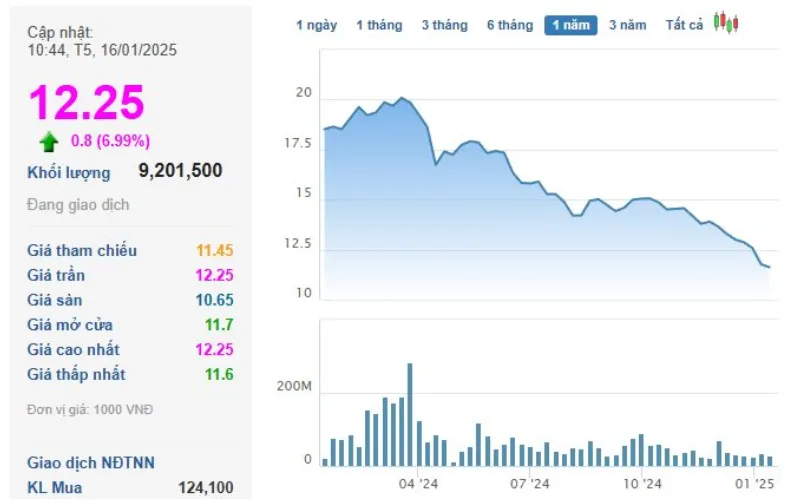The image size is (800, 501).
Task: Click the active "1 năm" range tab
Action: (571, 25)
